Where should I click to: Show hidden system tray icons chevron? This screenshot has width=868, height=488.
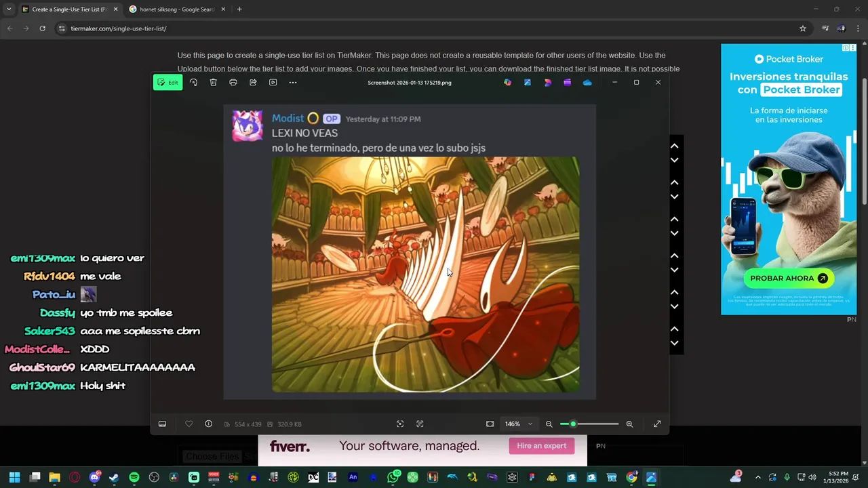pos(757,478)
